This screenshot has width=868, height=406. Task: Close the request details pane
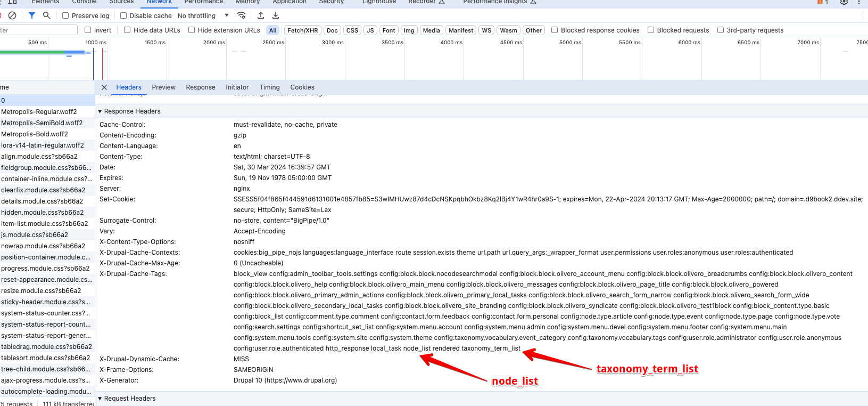[104, 87]
